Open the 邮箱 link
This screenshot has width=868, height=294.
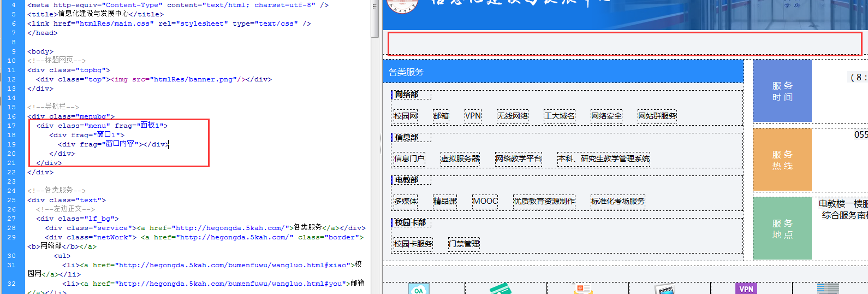441,116
